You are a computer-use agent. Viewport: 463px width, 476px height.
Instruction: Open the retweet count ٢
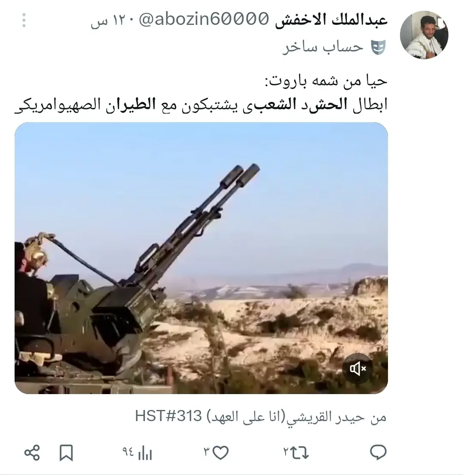286,452
